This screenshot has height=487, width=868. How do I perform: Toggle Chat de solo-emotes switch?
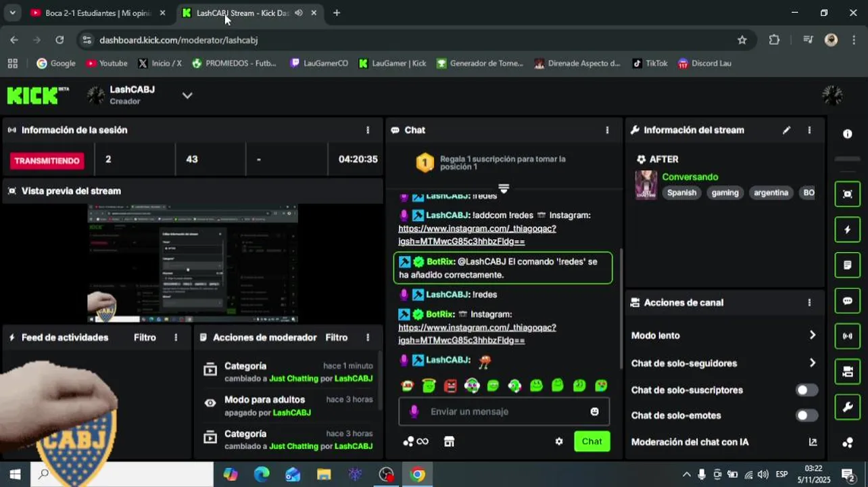pos(806,415)
